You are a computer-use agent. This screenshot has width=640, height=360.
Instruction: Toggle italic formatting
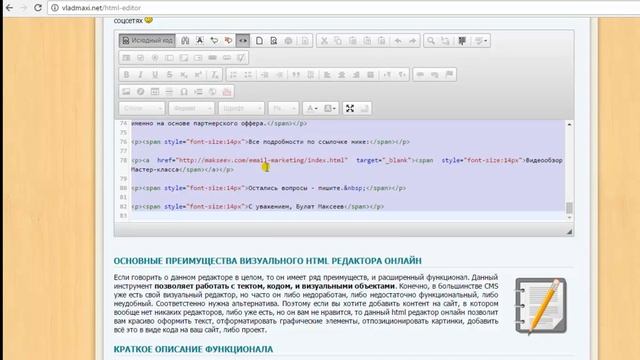[x=141, y=75]
